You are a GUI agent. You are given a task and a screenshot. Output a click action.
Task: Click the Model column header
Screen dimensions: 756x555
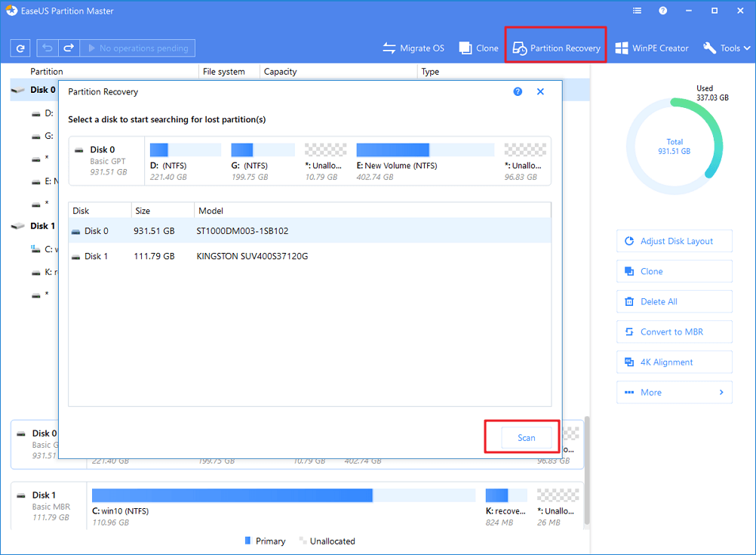372,211
